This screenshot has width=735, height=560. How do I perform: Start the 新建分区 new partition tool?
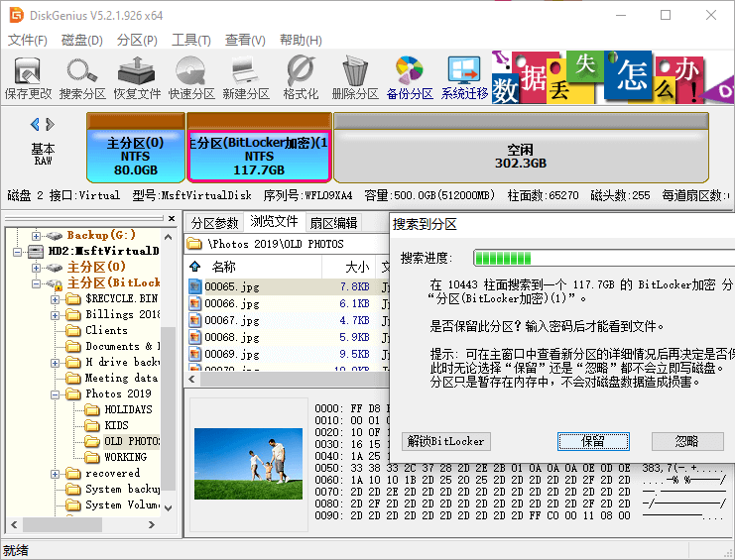pos(246,77)
